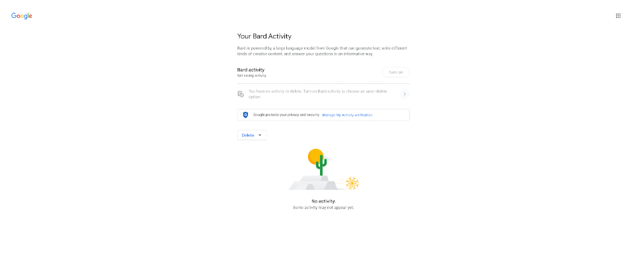This screenshot has height=266, width=644.
Task: Click the blue privacy shield icon
Action: pyautogui.click(x=245, y=114)
